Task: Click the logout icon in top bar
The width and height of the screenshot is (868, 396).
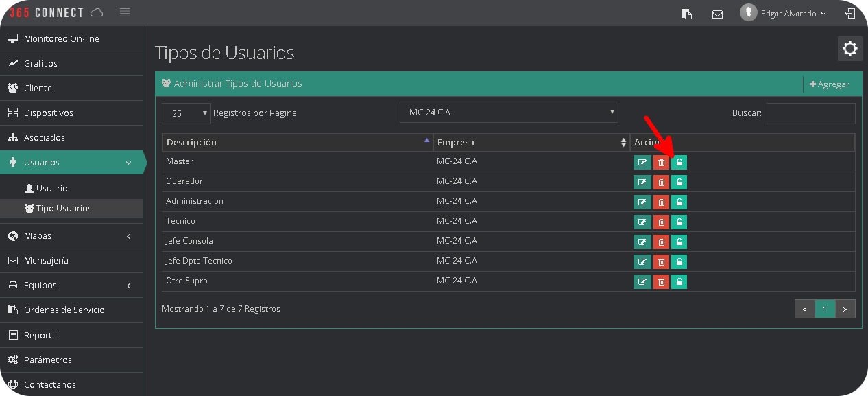Action: [x=849, y=14]
